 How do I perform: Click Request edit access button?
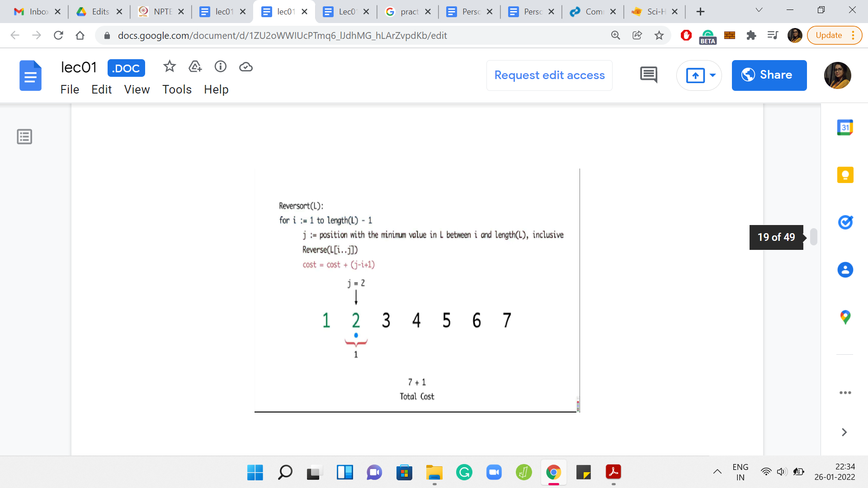(549, 75)
